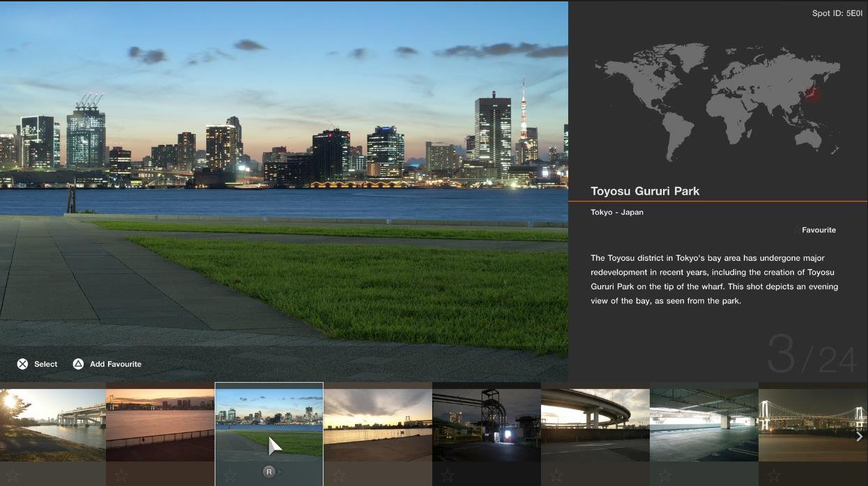The image size is (868, 486).
Task: Toggle favourite star under parking garage thumbnail
Action: pos(665,476)
